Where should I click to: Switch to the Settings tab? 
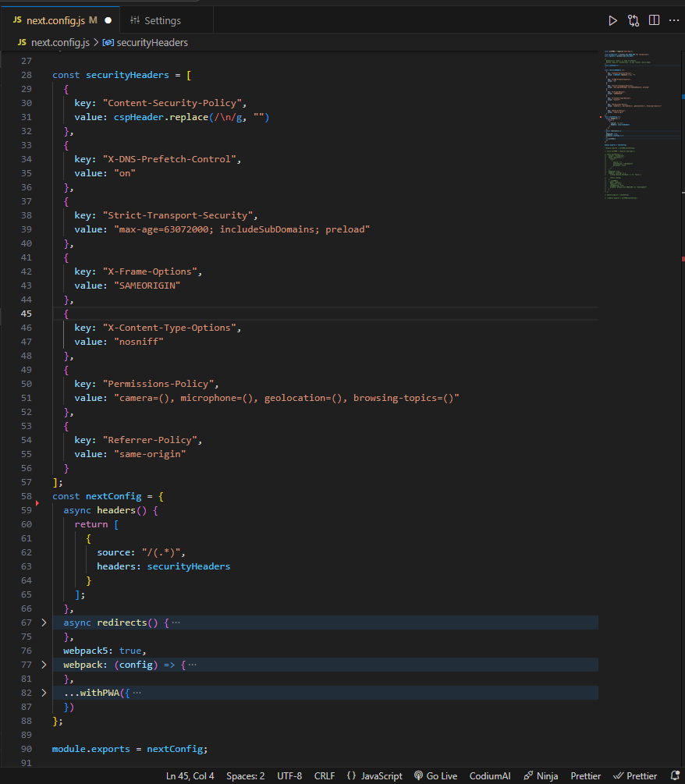[155, 20]
